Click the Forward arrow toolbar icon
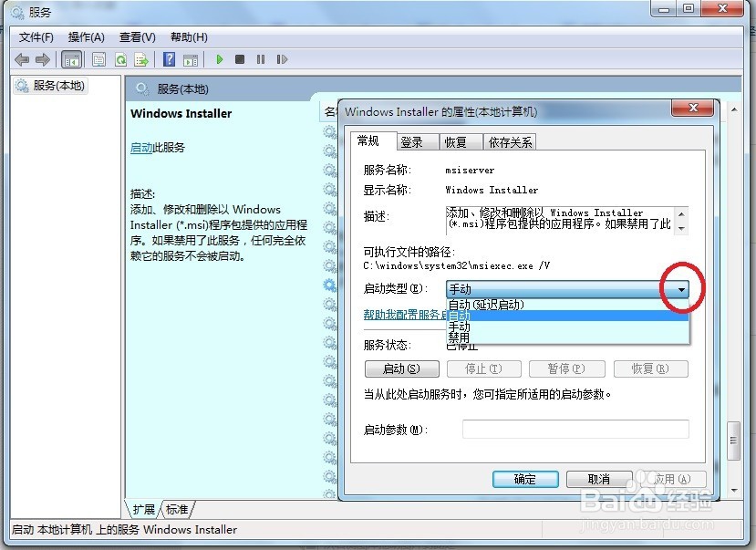 [x=43, y=60]
